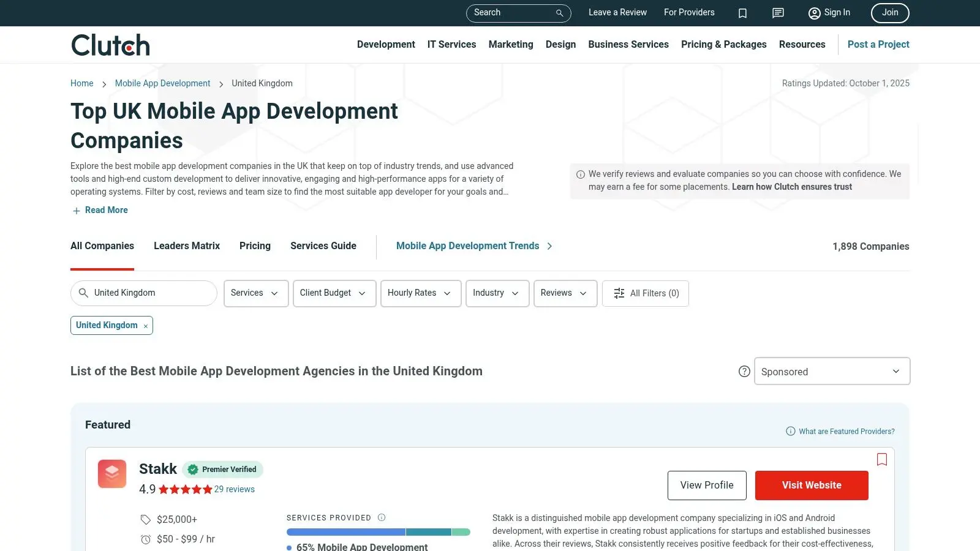Click the sort help question mark icon
The width and height of the screenshot is (980, 551).
coord(744,372)
